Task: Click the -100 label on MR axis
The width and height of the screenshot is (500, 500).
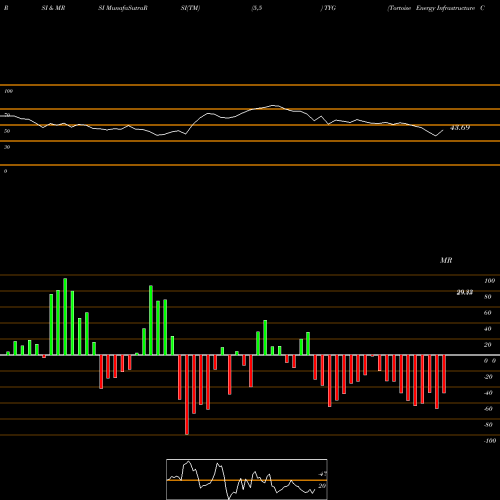Action: pos(490,441)
